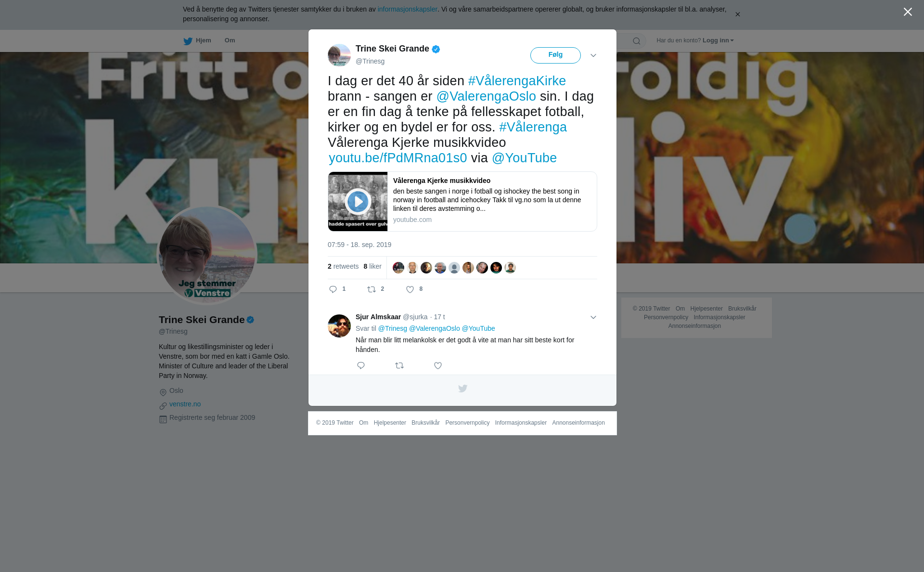Open tweet options chevron next to Følg

(593, 55)
